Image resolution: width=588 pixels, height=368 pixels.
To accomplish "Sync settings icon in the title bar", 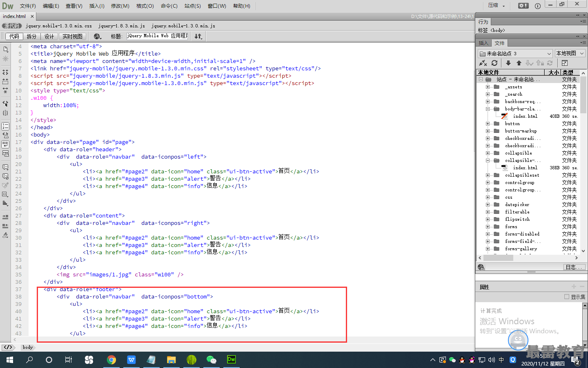I will point(523,6).
